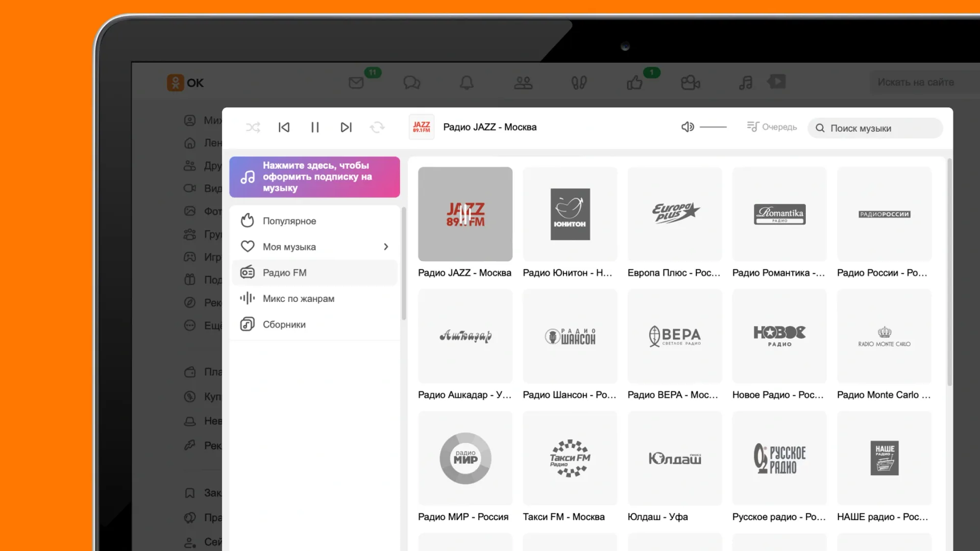The height and width of the screenshot is (551, 980).
Task: Click the now-playing JAZZ station logo
Action: [422, 127]
